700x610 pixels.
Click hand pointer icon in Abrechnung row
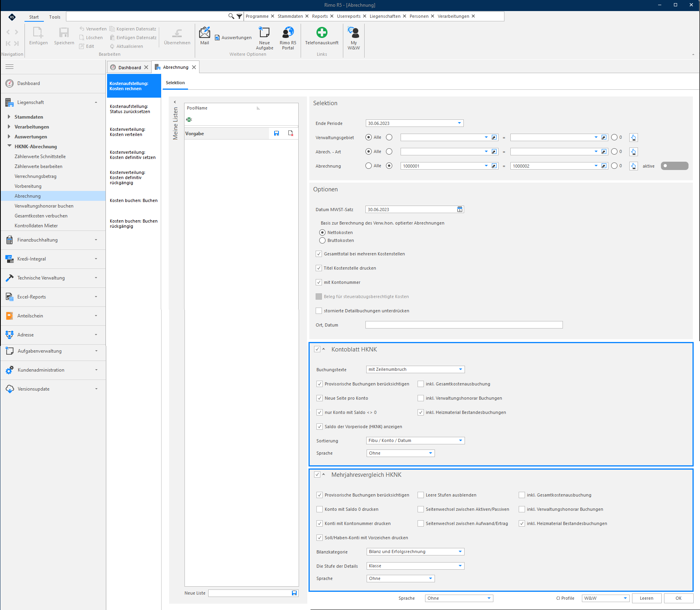tap(634, 166)
